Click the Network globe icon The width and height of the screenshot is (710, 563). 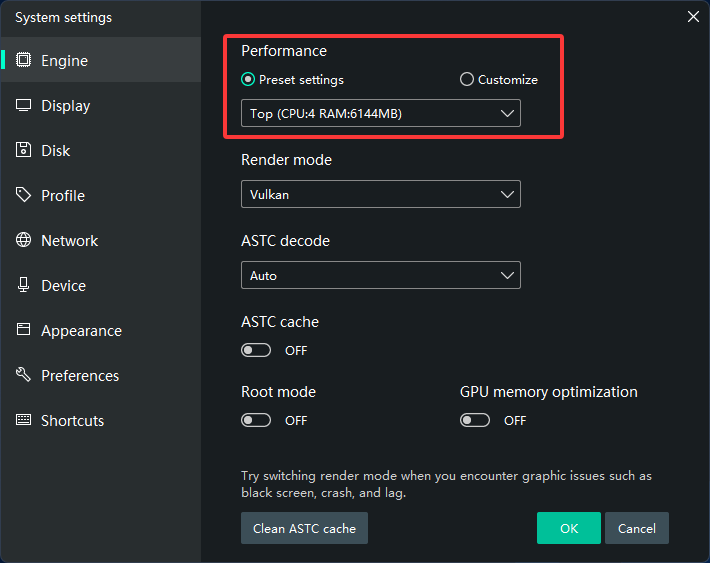23,240
